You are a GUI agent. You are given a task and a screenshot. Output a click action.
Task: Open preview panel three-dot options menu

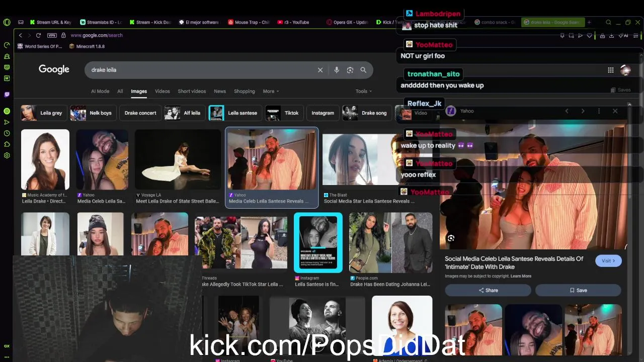[x=599, y=111]
